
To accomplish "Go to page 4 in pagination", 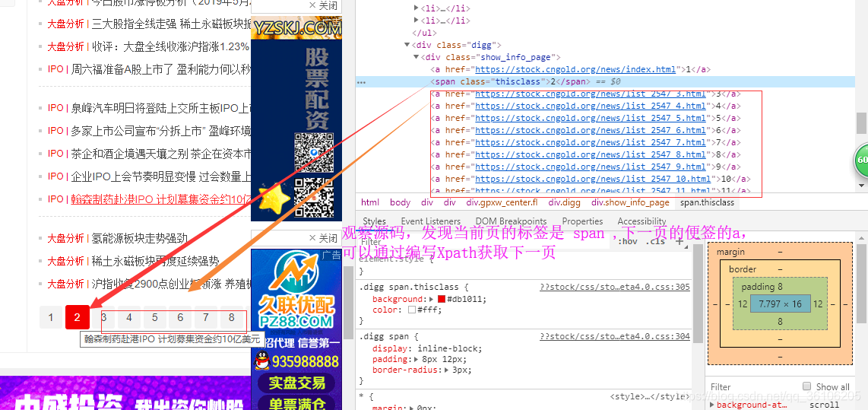I will (x=129, y=317).
